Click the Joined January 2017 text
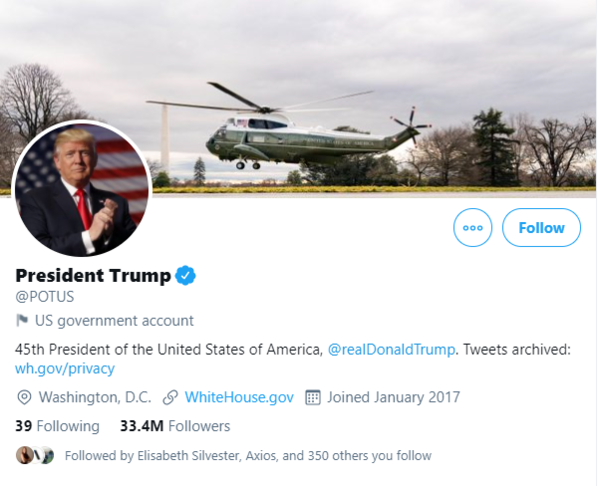Image resolution: width=600 pixels, height=486 pixels. (393, 398)
